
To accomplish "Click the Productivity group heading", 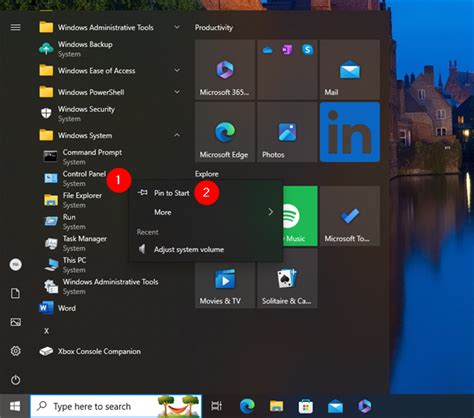I will click(x=214, y=27).
